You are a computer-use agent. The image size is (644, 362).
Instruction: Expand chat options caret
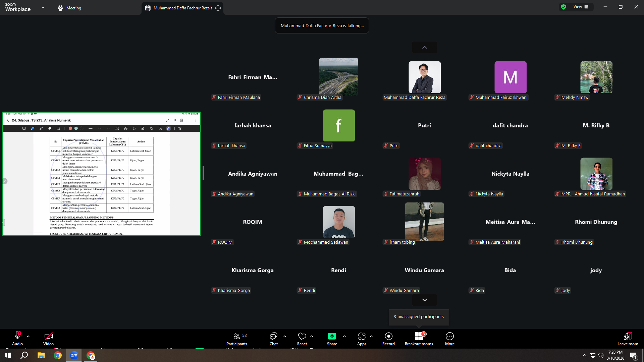(285, 336)
